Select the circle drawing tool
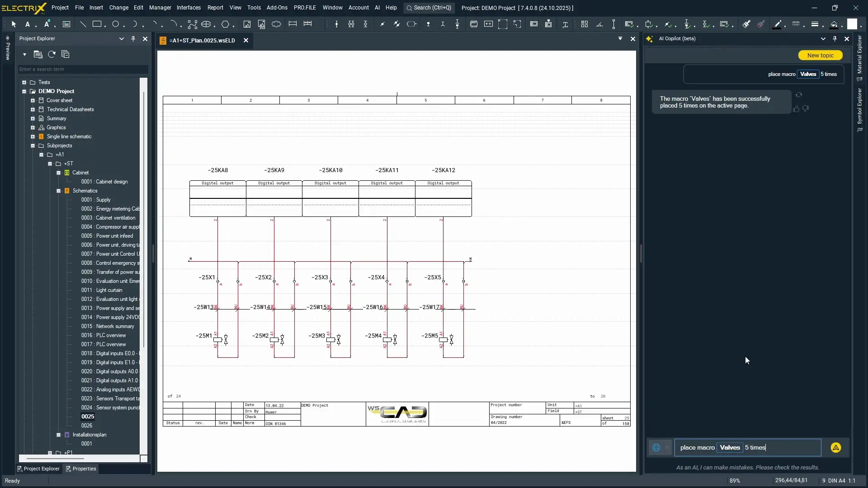Viewport: 868px width, 488px height. point(116,24)
